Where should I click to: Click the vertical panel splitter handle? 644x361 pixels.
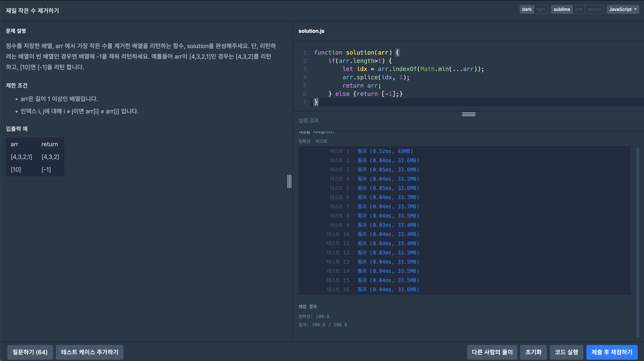289,181
